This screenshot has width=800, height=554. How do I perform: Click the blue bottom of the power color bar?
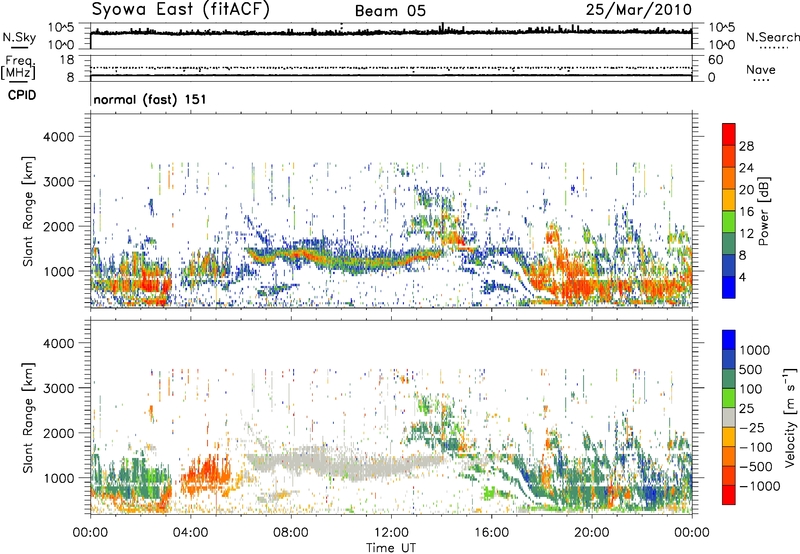pyautogui.click(x=729, y=288)
